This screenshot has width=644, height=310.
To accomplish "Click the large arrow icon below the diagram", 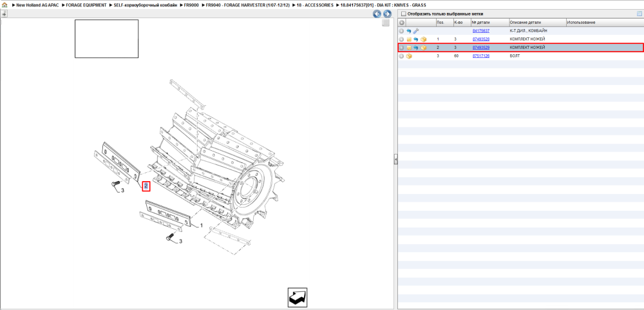I will (x=298, y=297).
